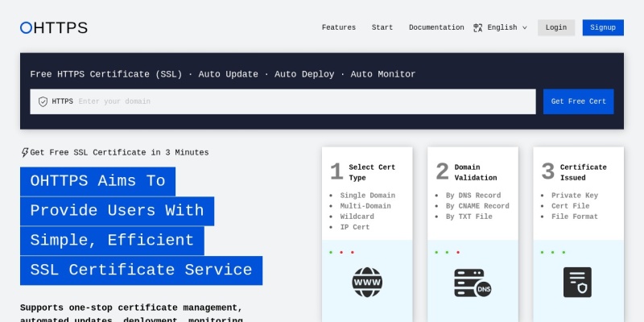Click the step number 3 on card
Image resolution: width=644 pixels, height=322 pixels.
548,171
